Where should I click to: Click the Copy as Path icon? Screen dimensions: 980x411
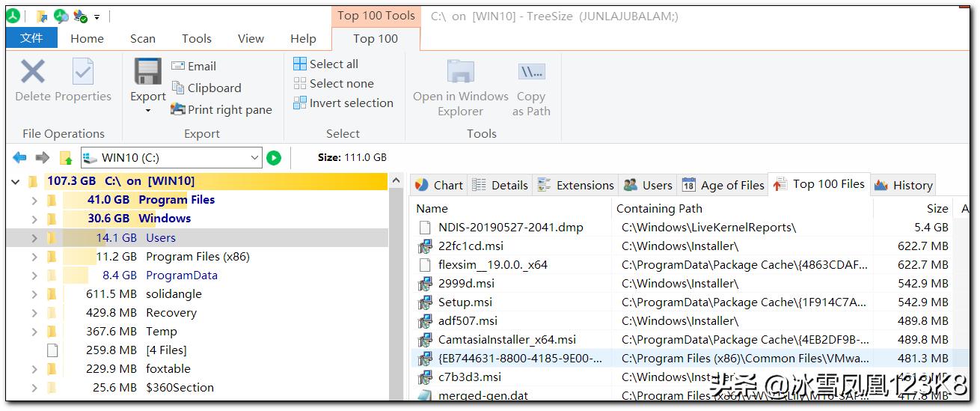531,73
